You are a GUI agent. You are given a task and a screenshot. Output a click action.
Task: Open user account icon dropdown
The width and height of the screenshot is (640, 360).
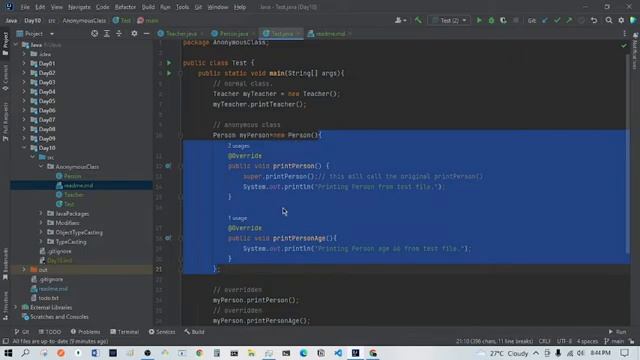[400, 20]
